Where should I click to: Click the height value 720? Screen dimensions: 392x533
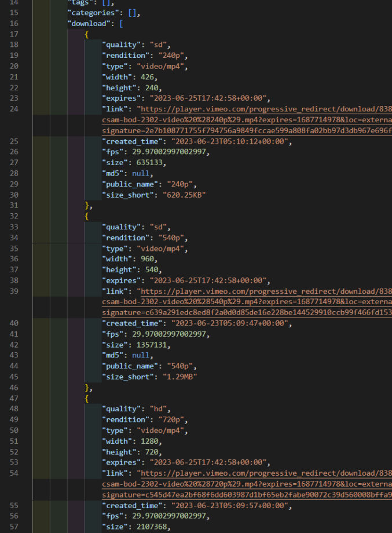pyautogui.click(x=152, y=452)
